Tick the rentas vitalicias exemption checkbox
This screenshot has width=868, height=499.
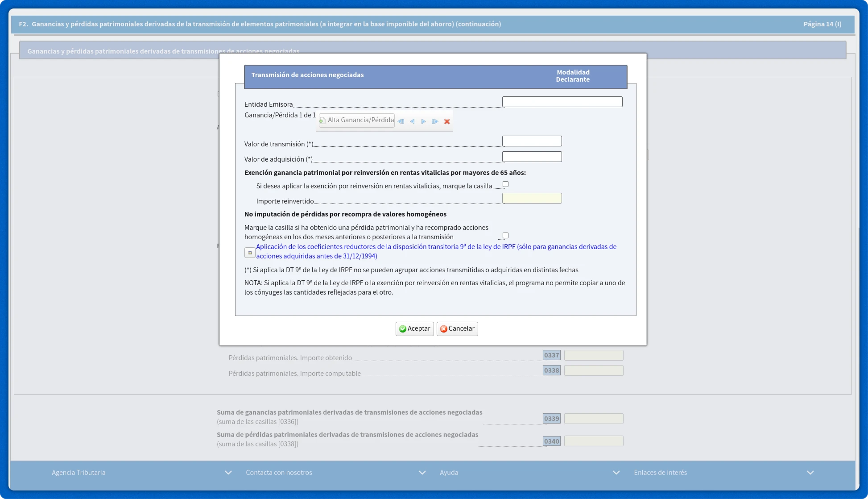505,184
